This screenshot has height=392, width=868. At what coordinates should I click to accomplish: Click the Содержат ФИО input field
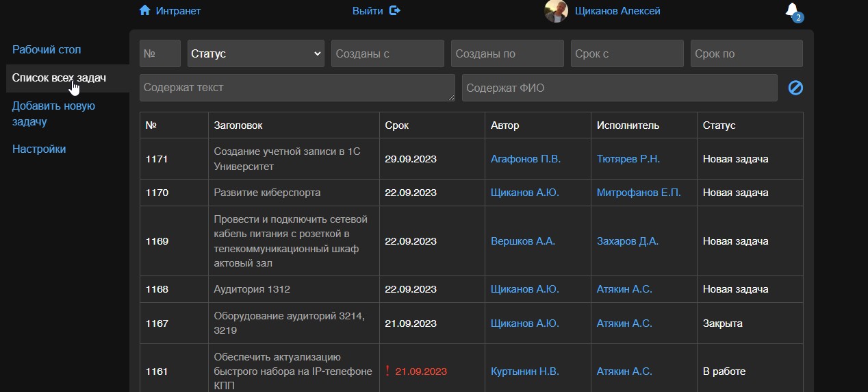click(x=620, y=88)
